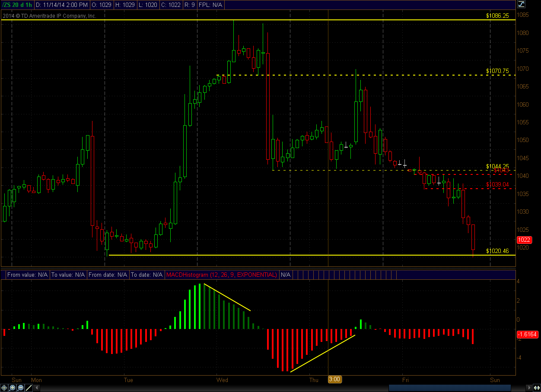Click the -1.6164 MACD value bubble

[x=528, y=334]
